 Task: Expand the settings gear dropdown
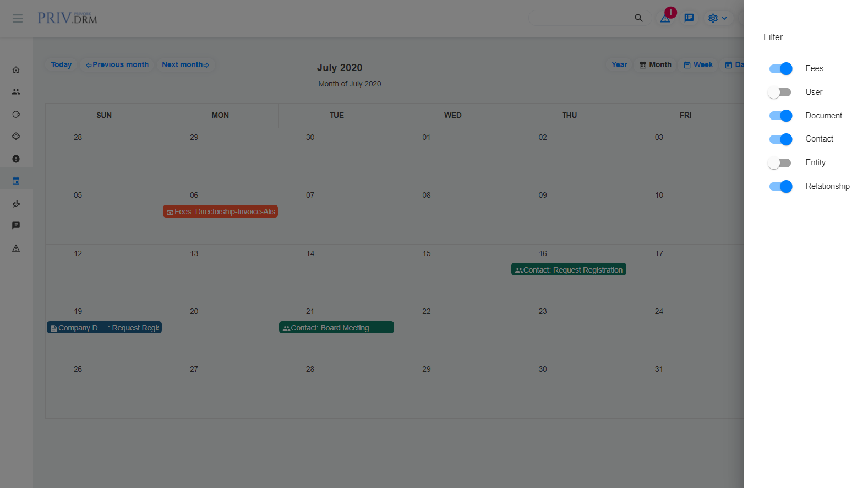coord(718,18)
